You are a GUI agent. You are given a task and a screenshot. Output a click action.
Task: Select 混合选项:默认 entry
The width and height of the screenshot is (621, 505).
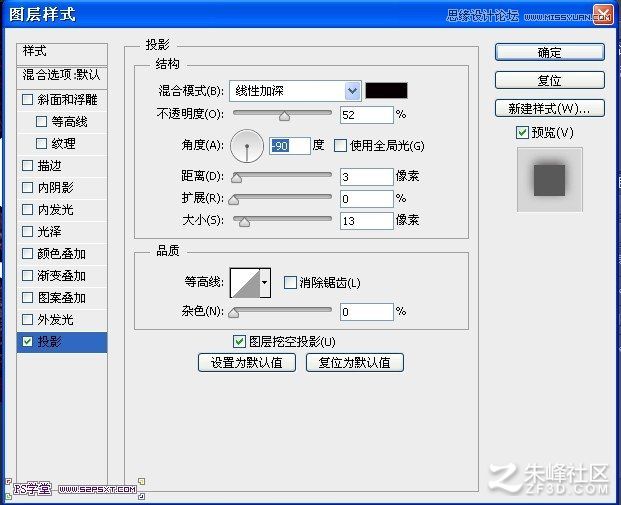click(x=62, y=76)
